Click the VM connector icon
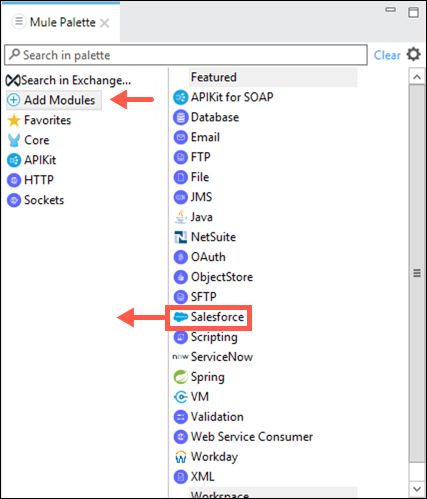The height and width of the screenshot is (499, 427). (x=181, y=397)
